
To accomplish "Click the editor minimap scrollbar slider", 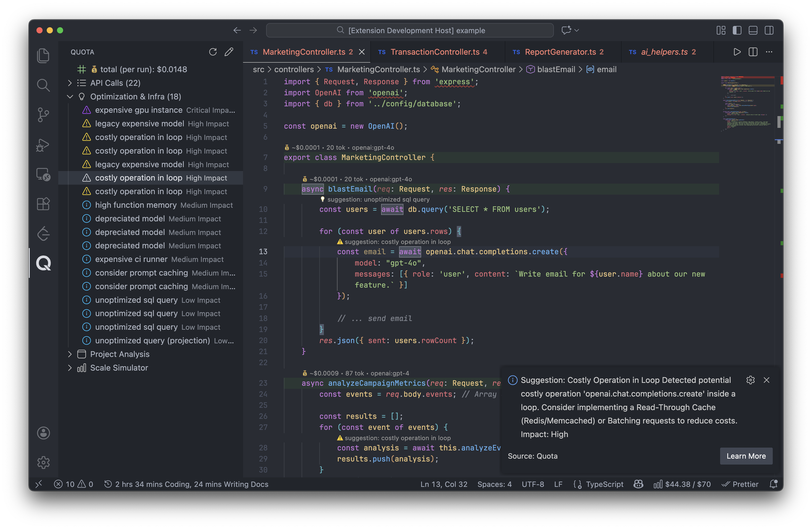I will coord(779,122).
